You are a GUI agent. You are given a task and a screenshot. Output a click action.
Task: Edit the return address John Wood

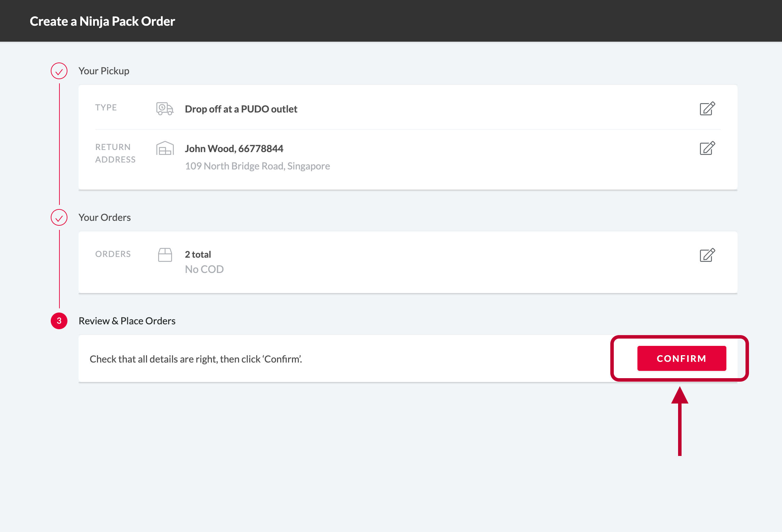pos(707,148)
